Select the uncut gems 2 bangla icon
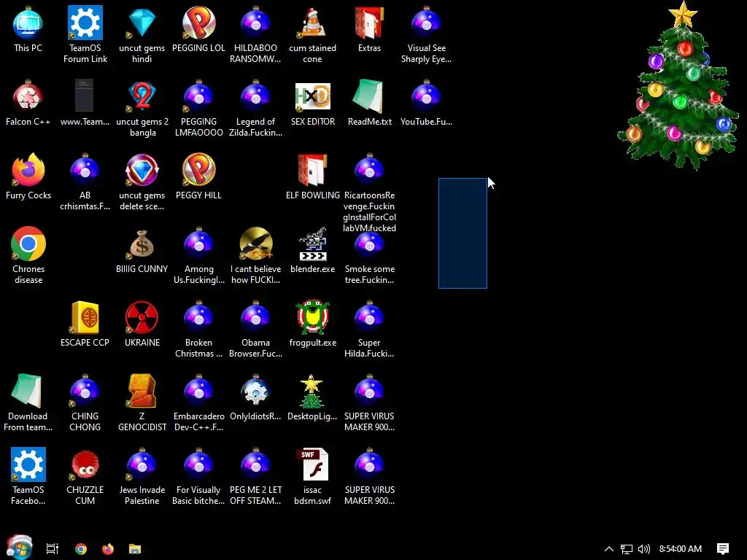 142,97
